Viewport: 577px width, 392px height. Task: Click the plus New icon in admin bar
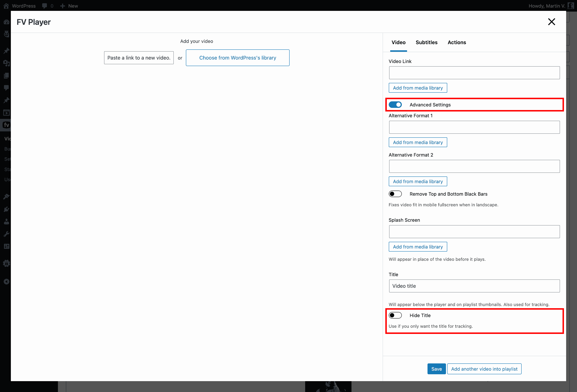pos(63,6)
